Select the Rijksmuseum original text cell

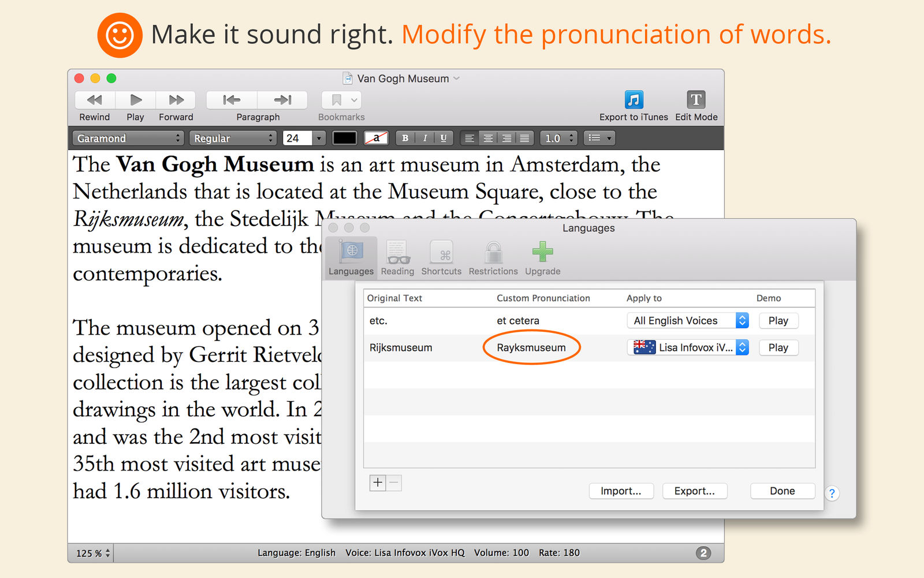tap(401, 348)
